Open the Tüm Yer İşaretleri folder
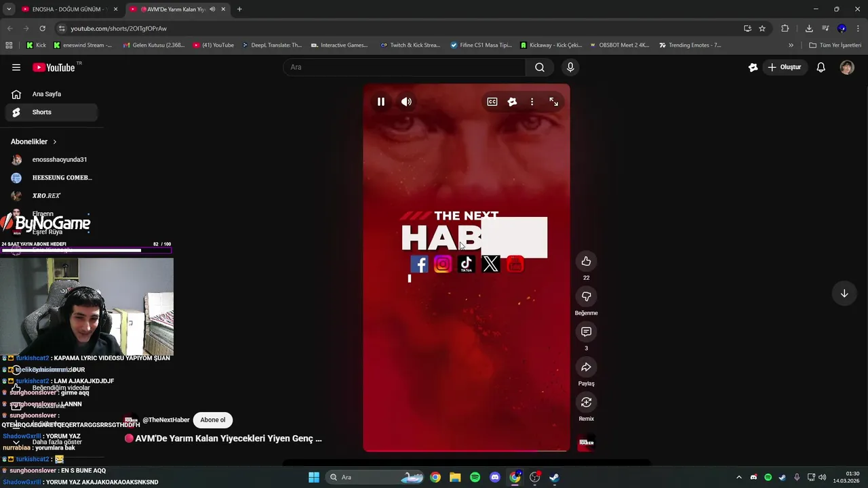 pos(835,45)
